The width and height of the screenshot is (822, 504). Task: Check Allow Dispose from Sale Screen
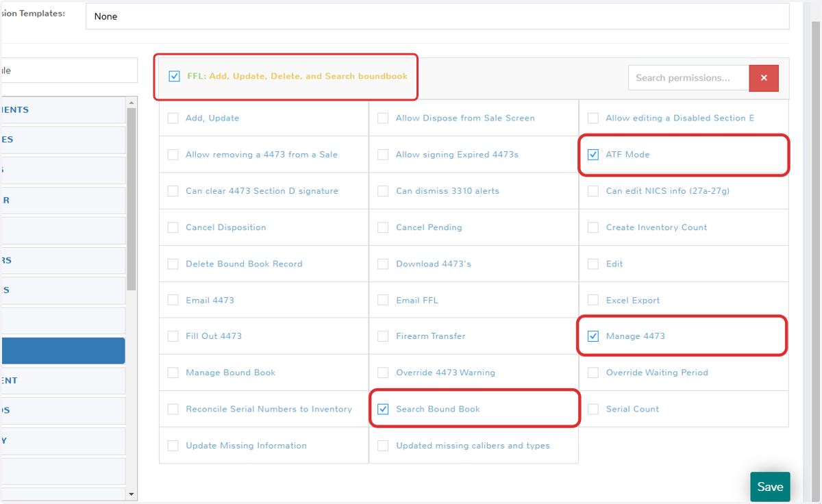pyautogui.click(x=383, y=118)
